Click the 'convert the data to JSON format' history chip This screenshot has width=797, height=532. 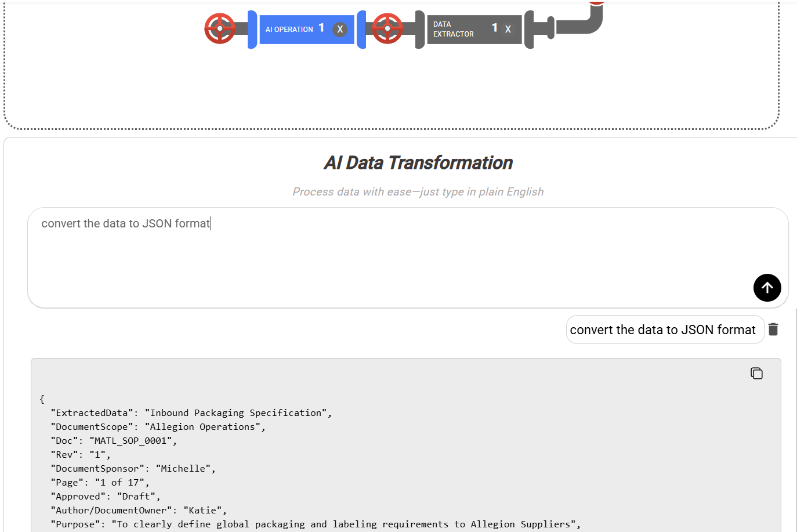click(x=662, y=330)
